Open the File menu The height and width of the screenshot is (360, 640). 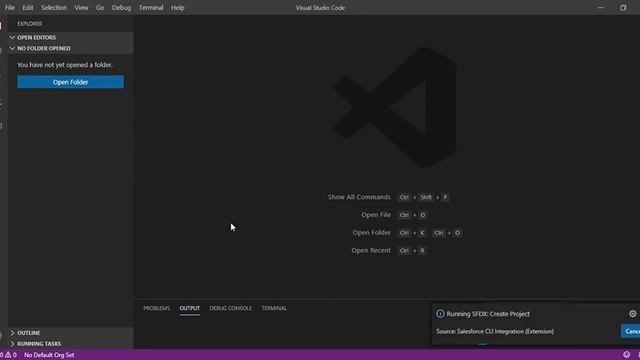pos(10,8)
